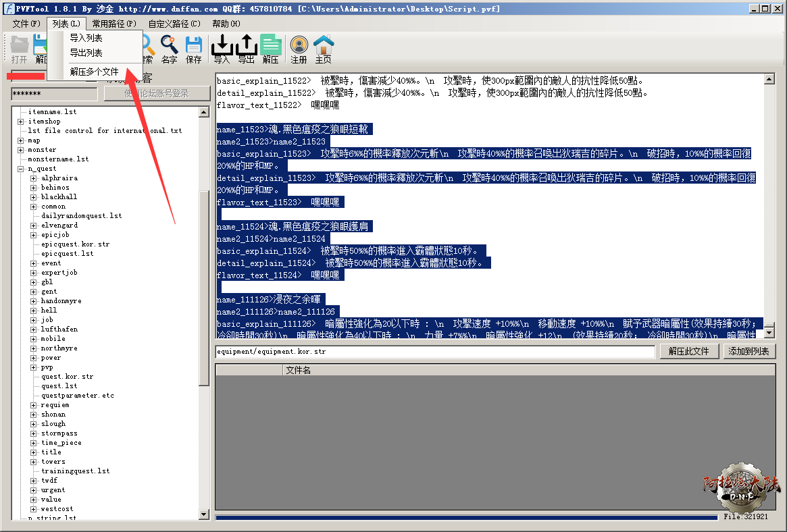787x532 pixels.
Task: Click the 解压此文件 button
Action: (688, 352)
